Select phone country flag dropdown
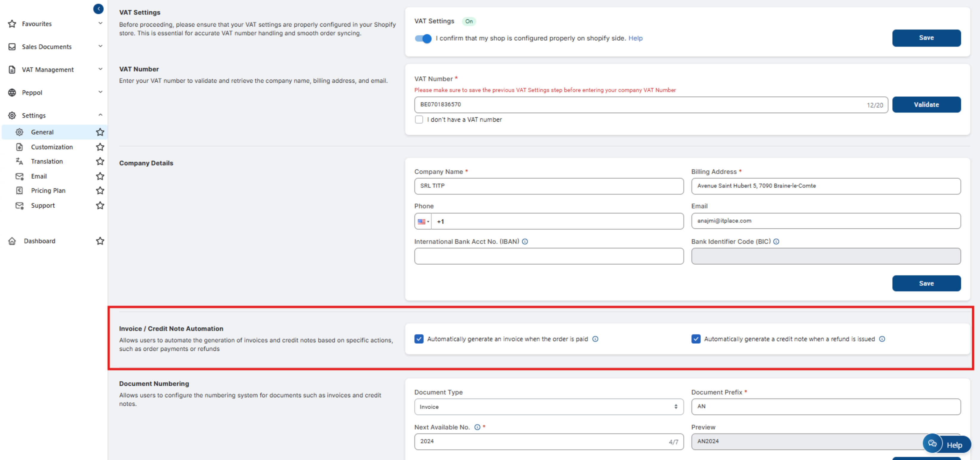This screenshot has height=460, width=980. pos(423,222)
